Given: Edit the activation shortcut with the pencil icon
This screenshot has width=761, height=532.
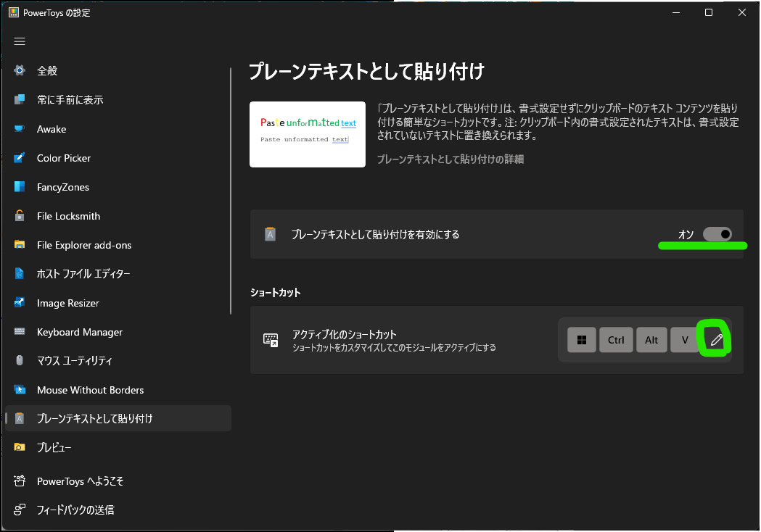Looking at the screenshot, I should click(x=716, y=340).
